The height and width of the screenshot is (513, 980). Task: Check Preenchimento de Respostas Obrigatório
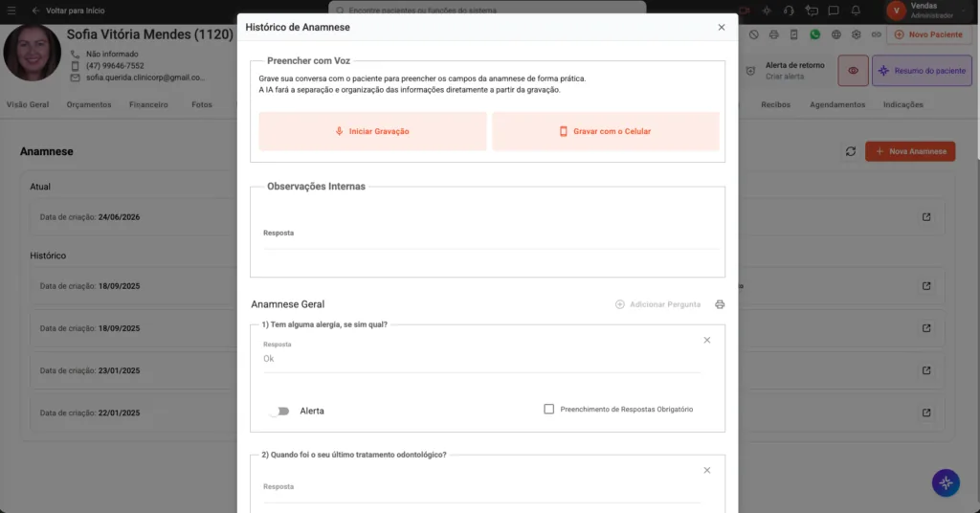548,410
